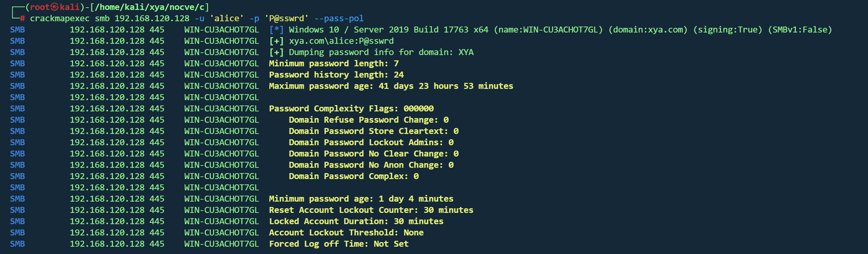Click the (signing:True) text
Screen dimensions: 868x254
pyautogui.click(x=727, y=30)
